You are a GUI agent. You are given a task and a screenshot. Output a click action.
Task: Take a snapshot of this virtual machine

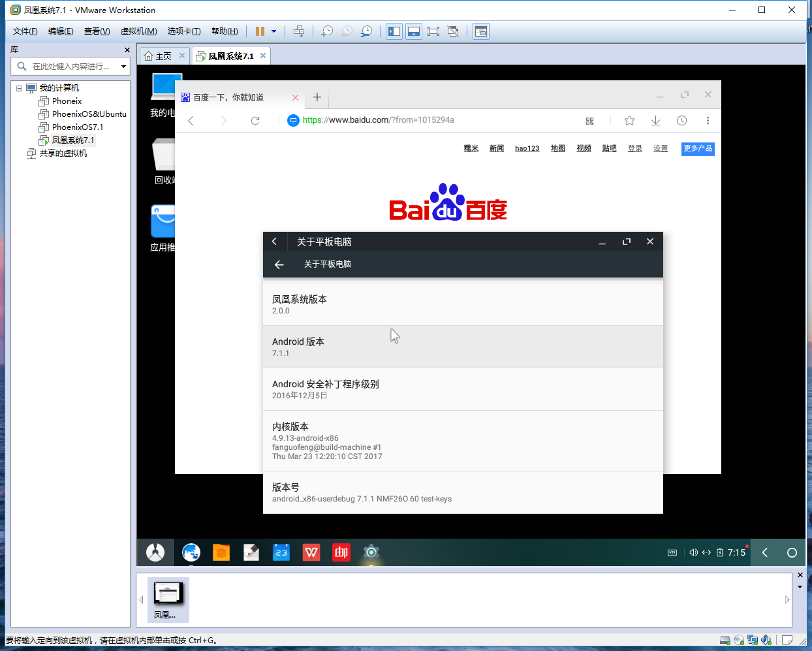pyautogui.click(x=327, y=31)
